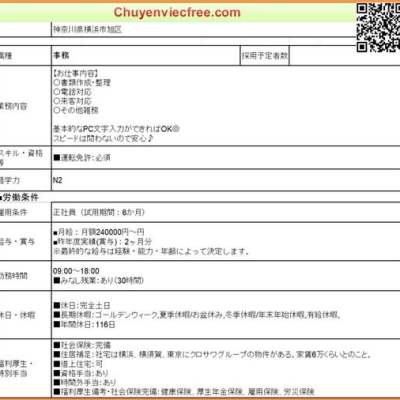Click the 給与・賞与 row label
Screen dimensions: 400x400
[x=17, y=242]
